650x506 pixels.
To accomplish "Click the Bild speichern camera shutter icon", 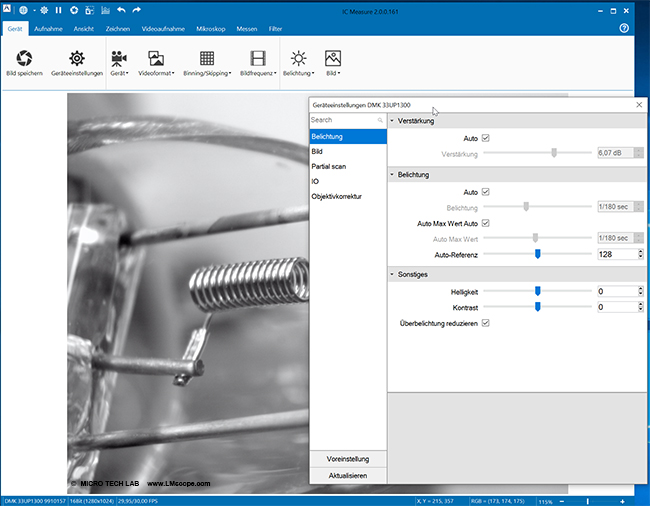I will 24,58.
